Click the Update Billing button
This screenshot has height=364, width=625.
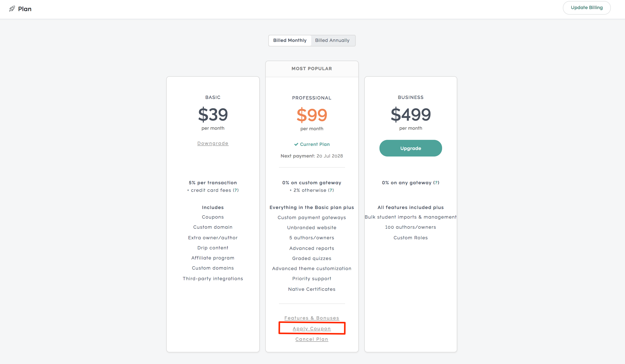click(x=587, y=8)
